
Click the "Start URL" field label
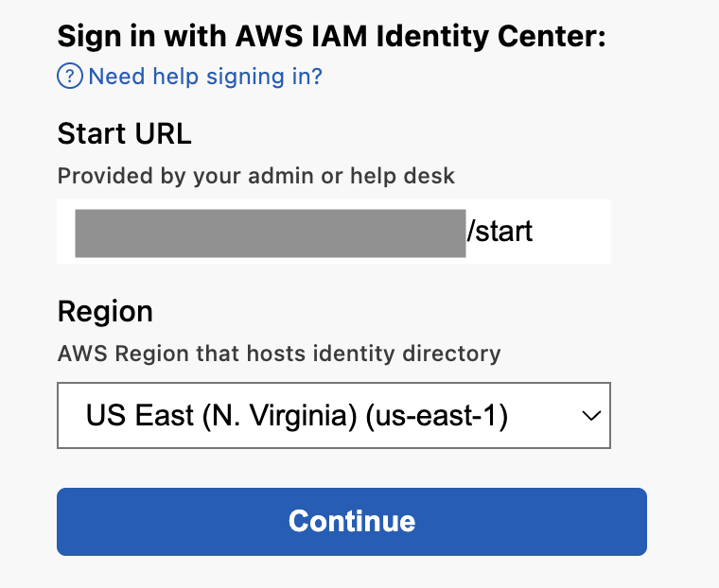[x=124, y=134]
